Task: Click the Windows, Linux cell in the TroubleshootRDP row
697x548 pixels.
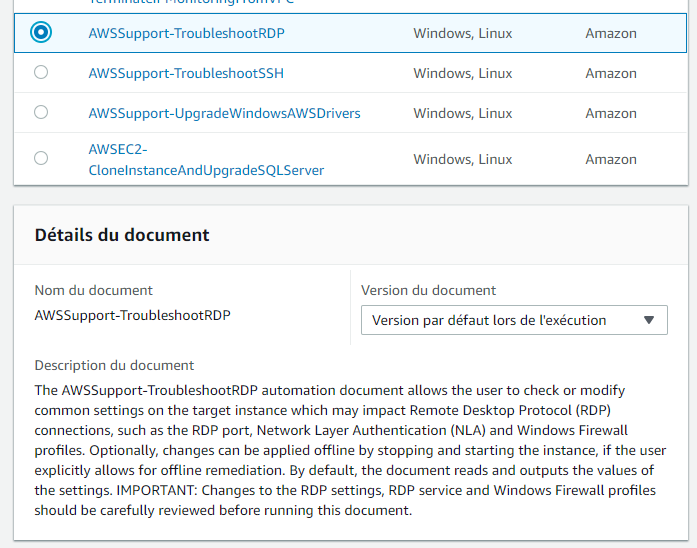Action: [x=462, y=33]
